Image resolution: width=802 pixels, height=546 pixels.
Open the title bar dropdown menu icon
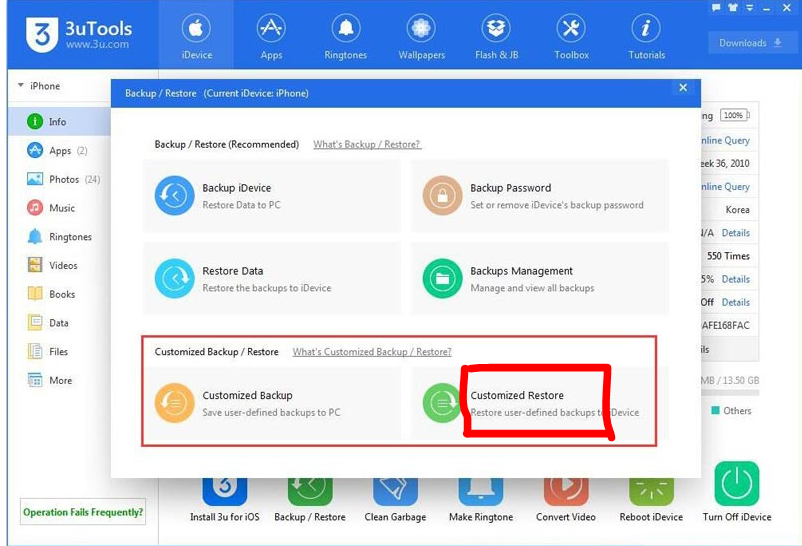coord(749,8)
